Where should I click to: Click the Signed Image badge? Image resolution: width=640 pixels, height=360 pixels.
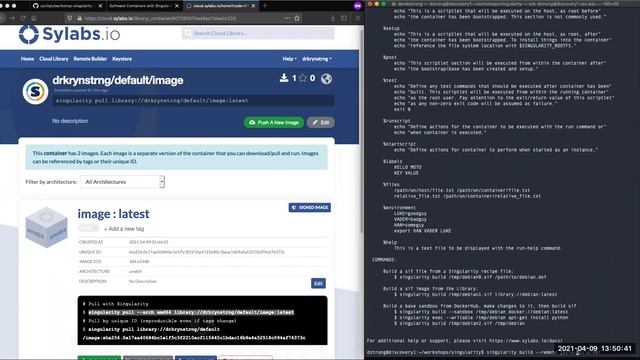point(310,207)
